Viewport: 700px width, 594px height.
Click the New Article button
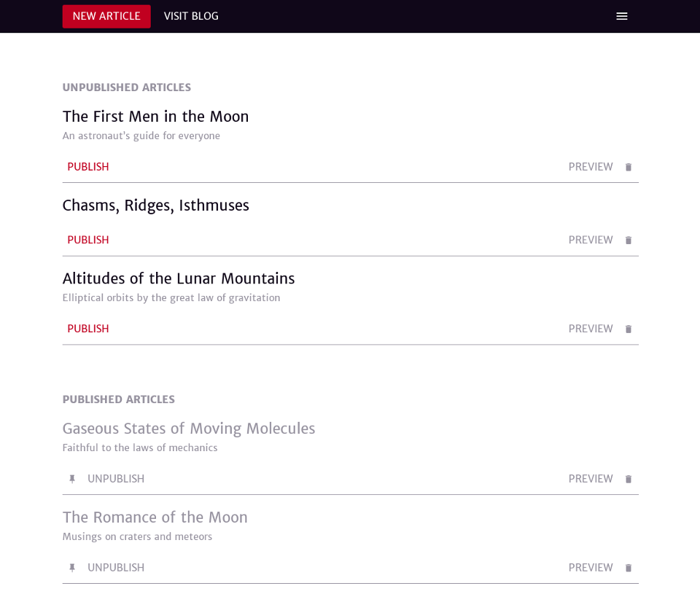[106, 17]
